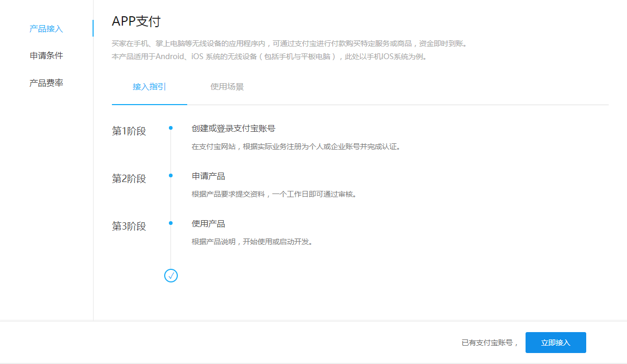Click the 立即接入 button
The height and width of the screenshot is (364, 627).
click(x=555, y=343)
